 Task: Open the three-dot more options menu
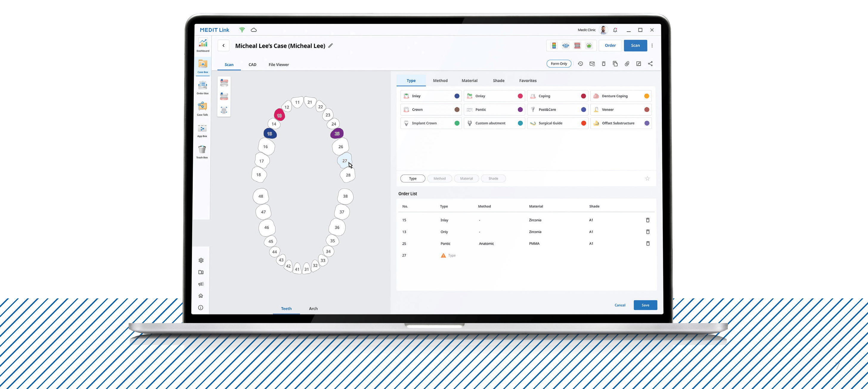click(x=652, y=46)
